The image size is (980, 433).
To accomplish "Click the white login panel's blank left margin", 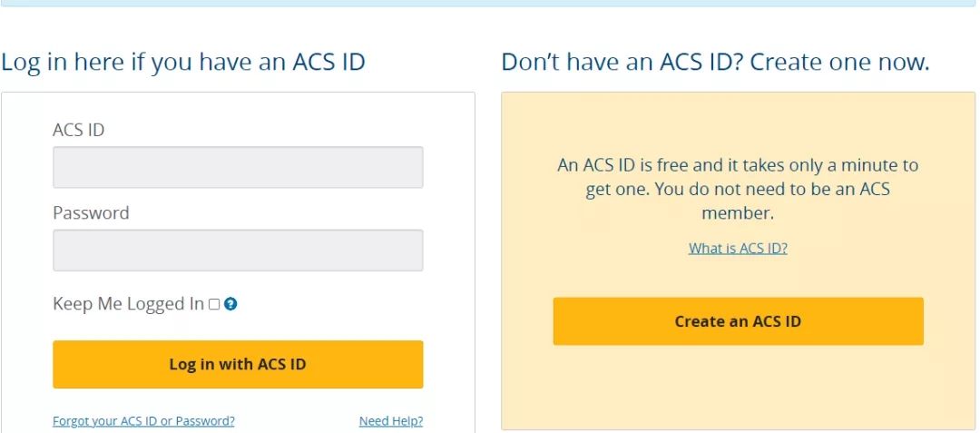I will 25,272.
